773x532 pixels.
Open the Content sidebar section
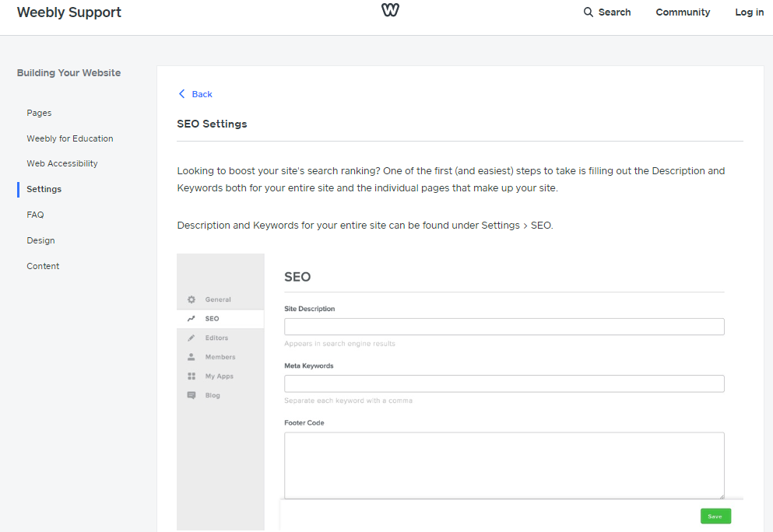[x=43, y=266]
